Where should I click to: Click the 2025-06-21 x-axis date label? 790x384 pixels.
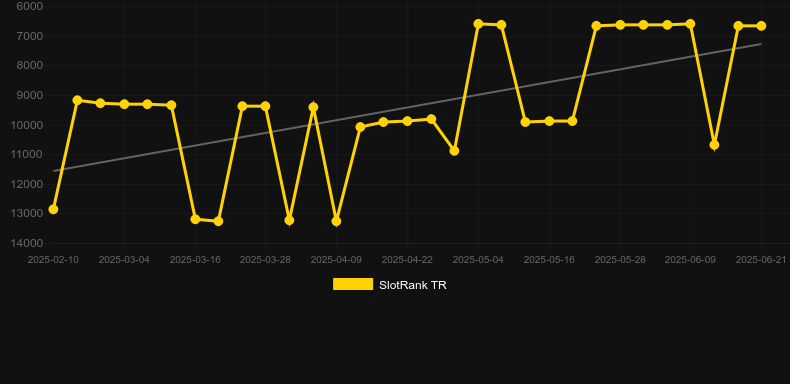pyautogui.click(x=761, y=260)
